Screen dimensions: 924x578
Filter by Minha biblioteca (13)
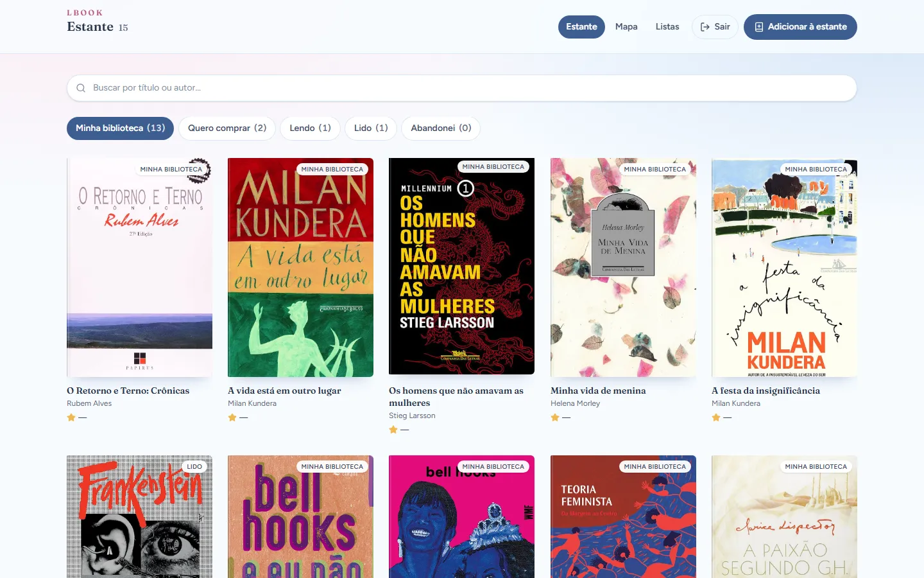coord(121,128)
